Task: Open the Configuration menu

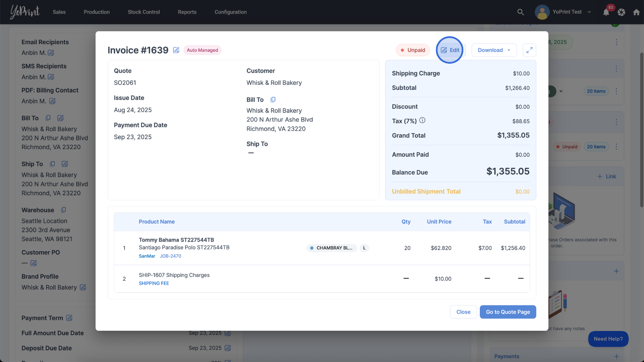Action: (x=230, y=12)
